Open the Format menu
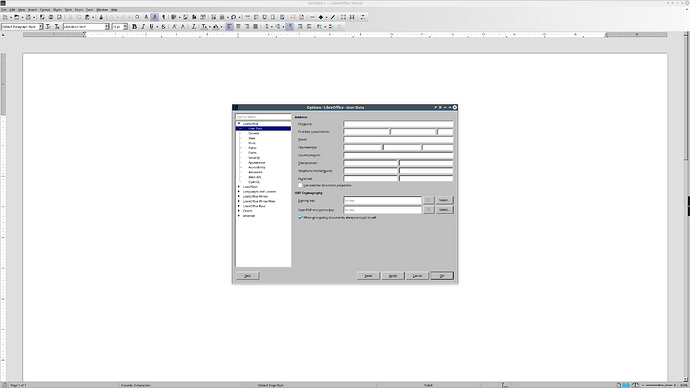The height and width of the screenshot is (388, 690). click(x=45, y=10)
